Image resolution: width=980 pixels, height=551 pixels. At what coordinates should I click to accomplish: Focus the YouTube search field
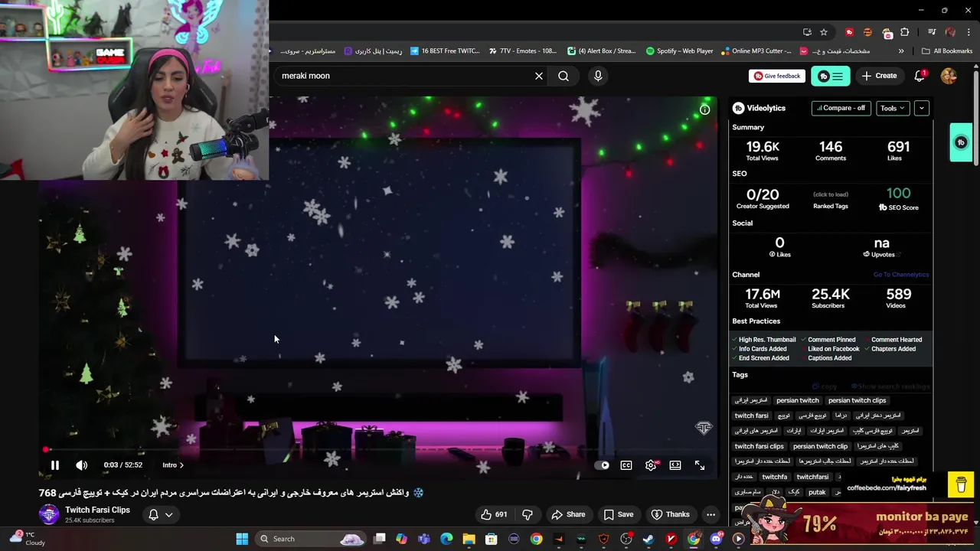tap(404, 76)
